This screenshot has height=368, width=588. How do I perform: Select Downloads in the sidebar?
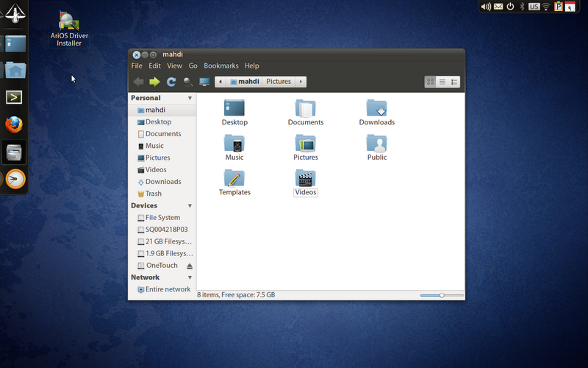click(162, 182)
